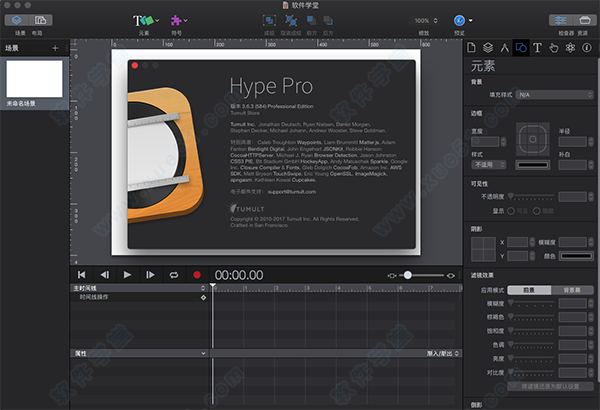
Task: Toggle the Resources library button
Action: (585, 20)
